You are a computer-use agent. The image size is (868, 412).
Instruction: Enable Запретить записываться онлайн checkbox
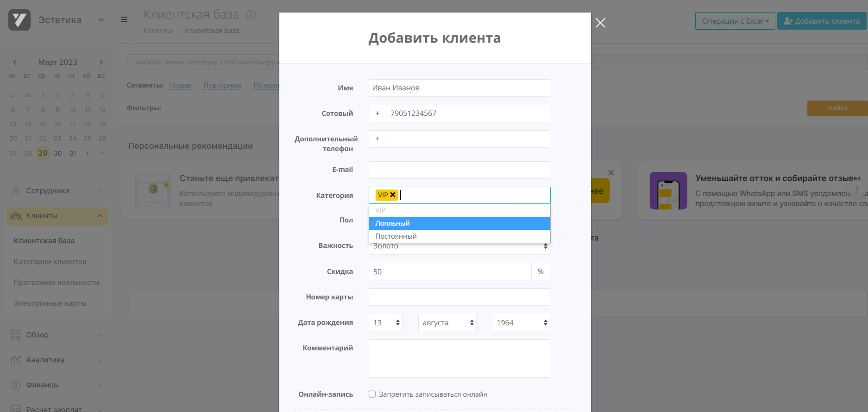click(x=372, y=394)
